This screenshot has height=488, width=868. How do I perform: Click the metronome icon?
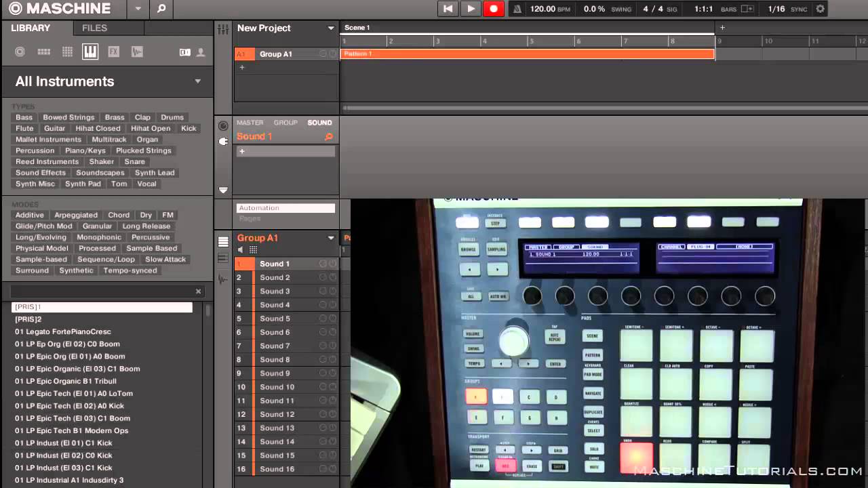click(x=517, y=9)
